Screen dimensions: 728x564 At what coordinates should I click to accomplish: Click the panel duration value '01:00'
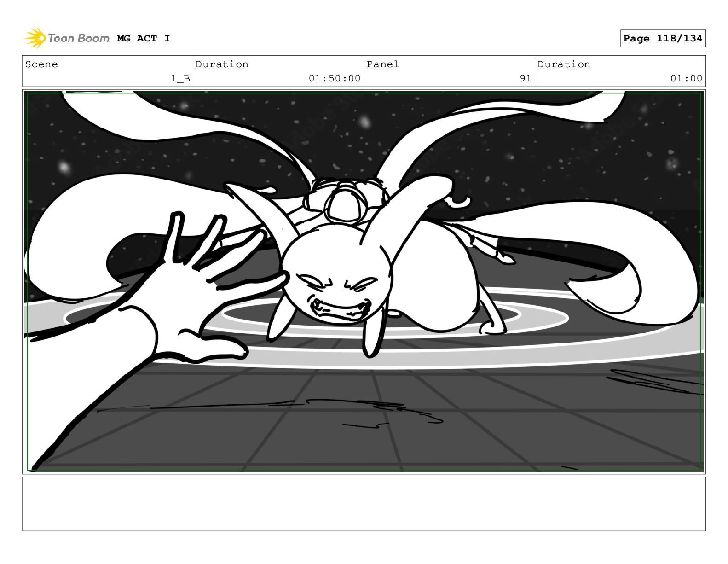click(x=686, y=79)
